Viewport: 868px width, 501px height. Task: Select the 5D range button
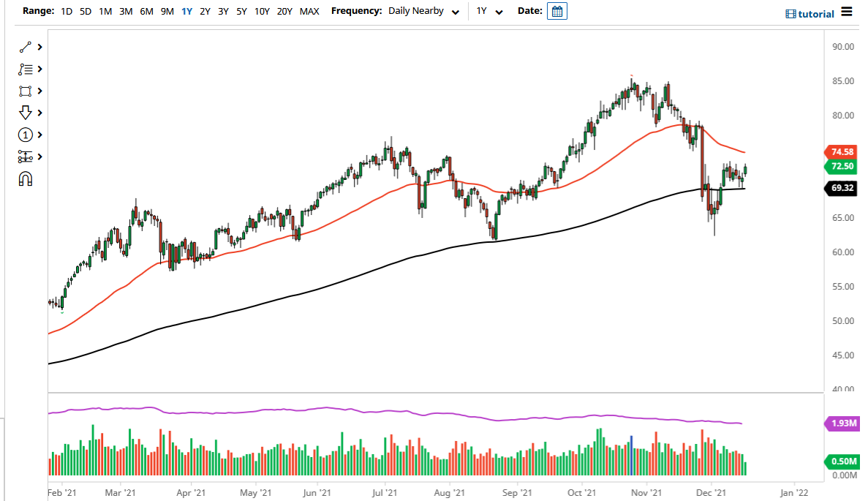click(x=85, y=11)
